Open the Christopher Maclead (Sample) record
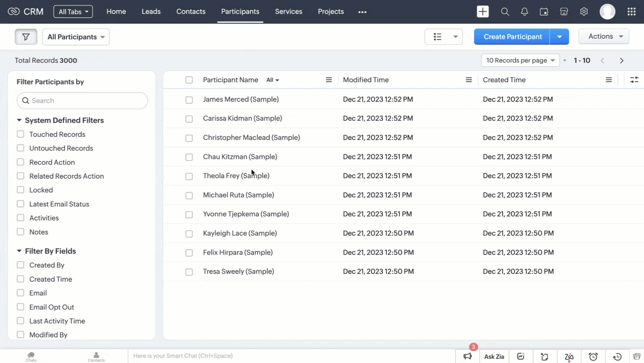644x363 pixels. (251, 138)
